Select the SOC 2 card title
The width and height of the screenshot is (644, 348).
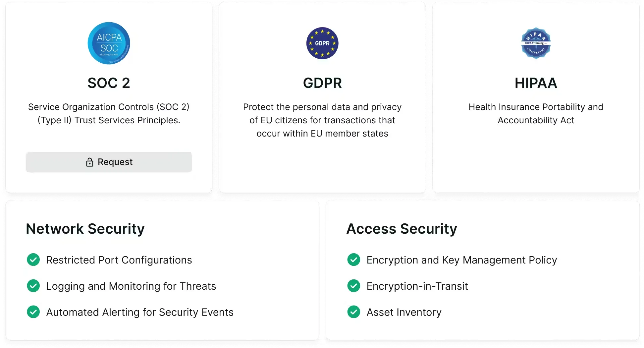(109, 83)
